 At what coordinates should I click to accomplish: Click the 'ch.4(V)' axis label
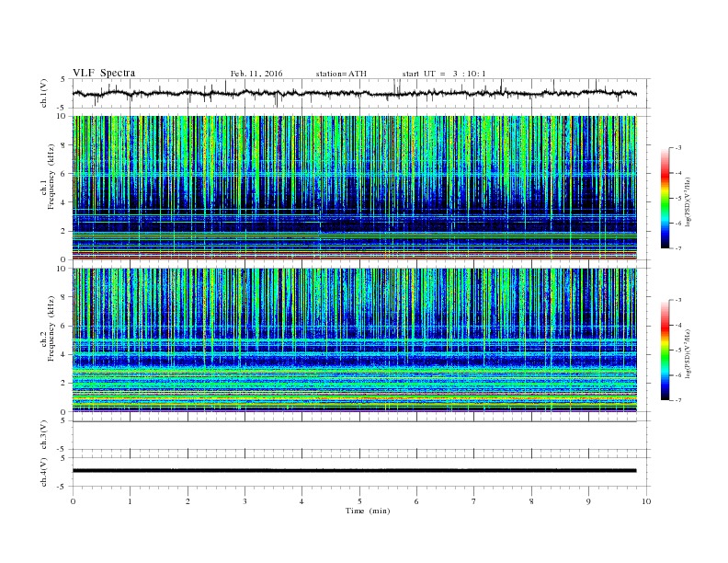[44, 472]
